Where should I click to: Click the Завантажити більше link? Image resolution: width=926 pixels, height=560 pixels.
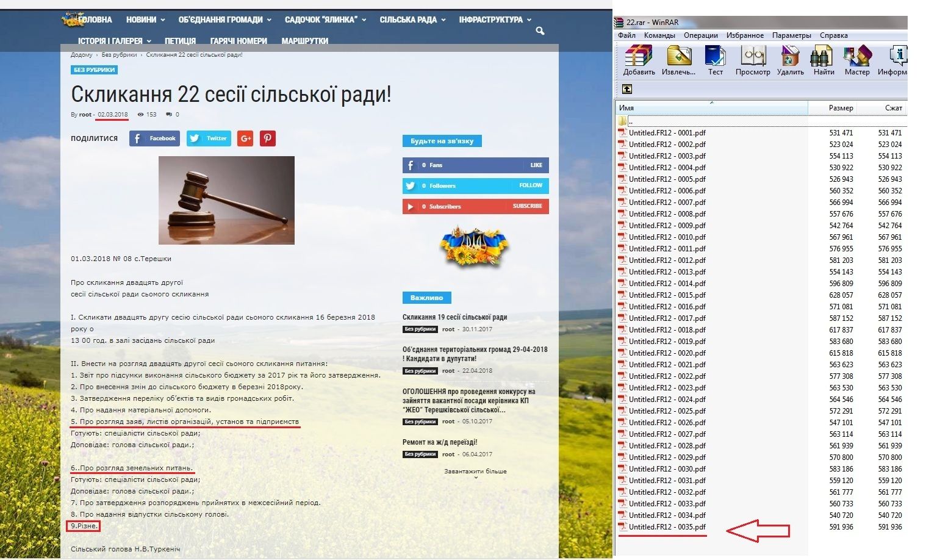click(475, 472)
